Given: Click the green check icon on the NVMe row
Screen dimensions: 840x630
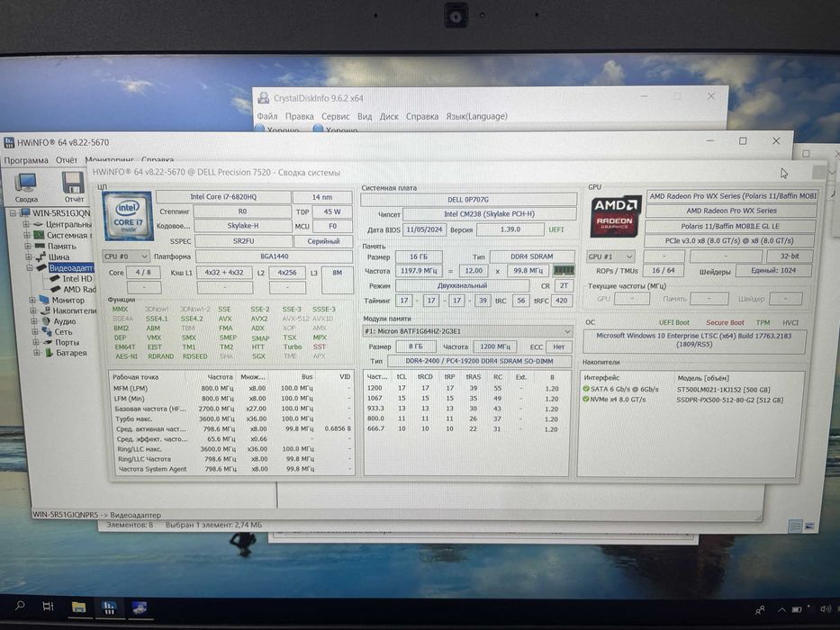Looking at the screenshot, I should click(x=586, y=399).
